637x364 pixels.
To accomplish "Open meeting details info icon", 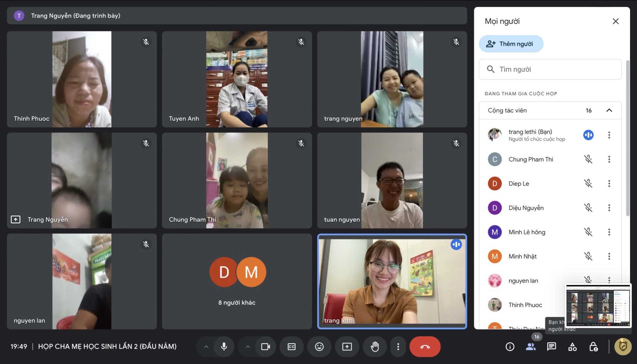I will 510,347.
